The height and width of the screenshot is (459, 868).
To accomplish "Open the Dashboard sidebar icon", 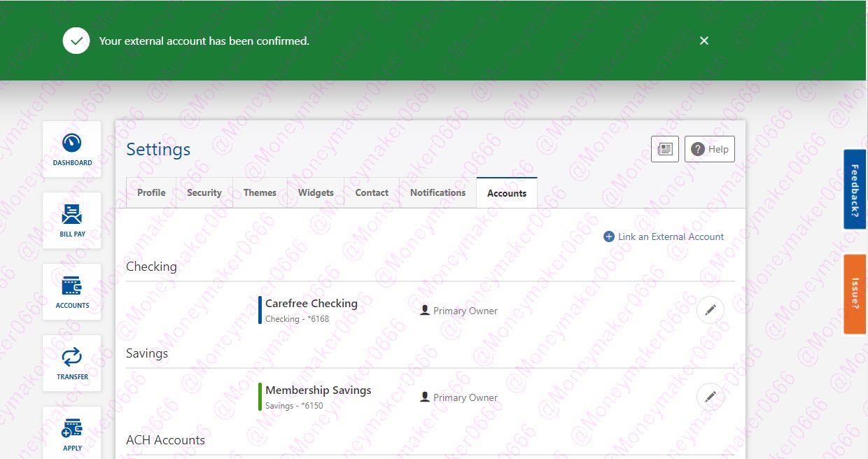I will [72, 148].
